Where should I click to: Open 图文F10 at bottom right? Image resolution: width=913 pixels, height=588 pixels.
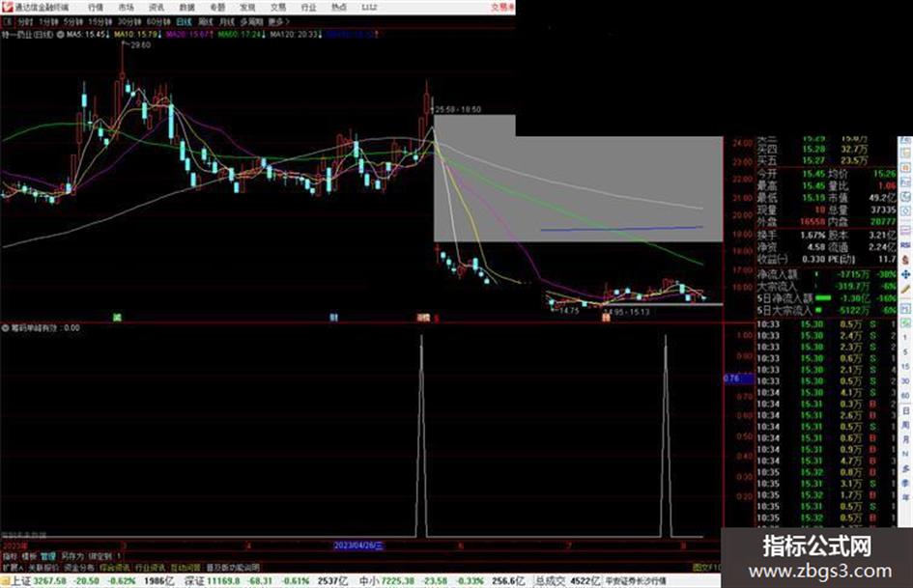click(707, 567)
